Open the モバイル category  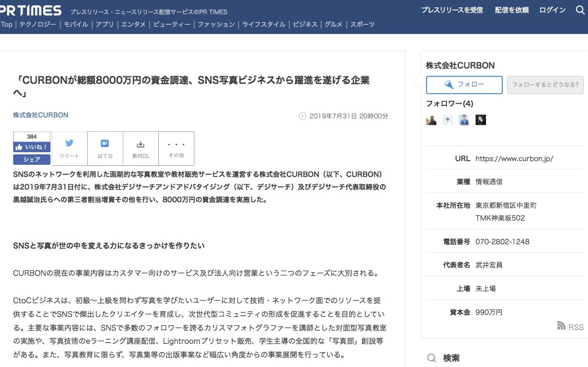coord(76,24)
